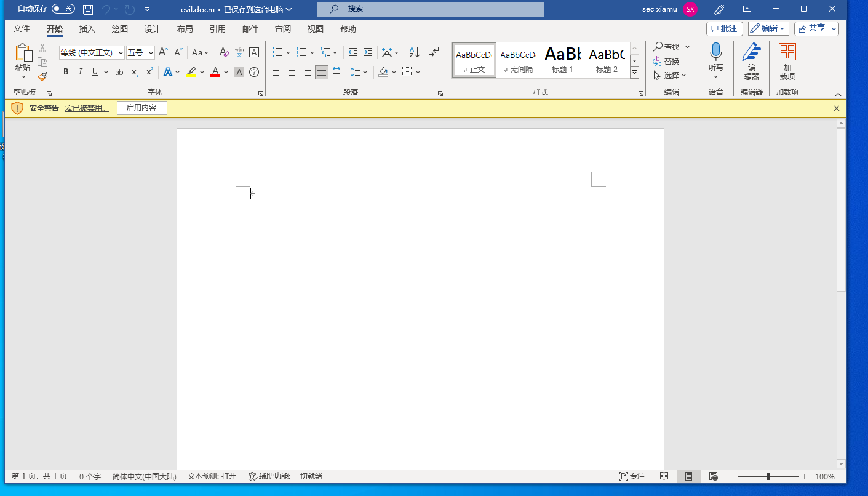
Task: Switch to the 设计 (Design) tab
Action: click(153, 29)
